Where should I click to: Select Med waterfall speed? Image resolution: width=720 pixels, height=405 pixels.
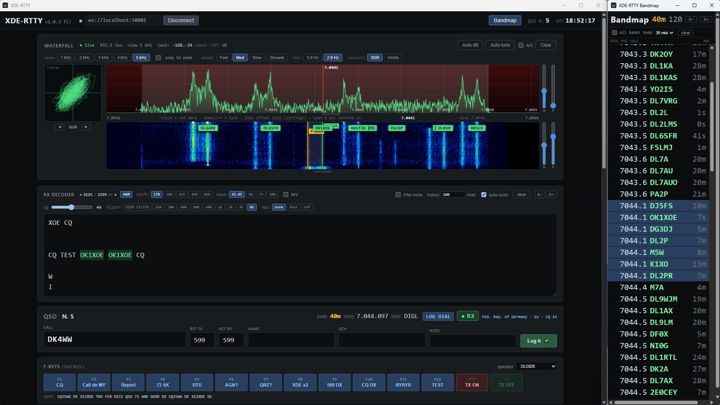[x=240, y=58]
